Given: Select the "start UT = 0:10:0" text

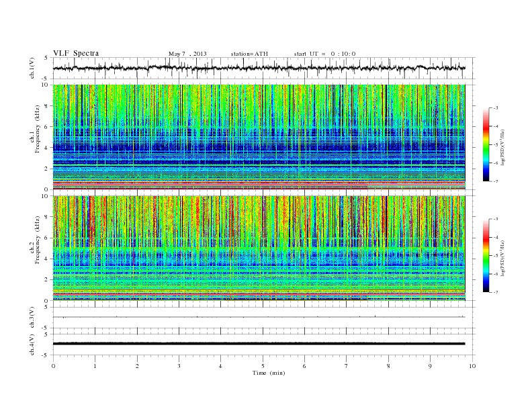Looking at the screenshot, I should 324,54.
